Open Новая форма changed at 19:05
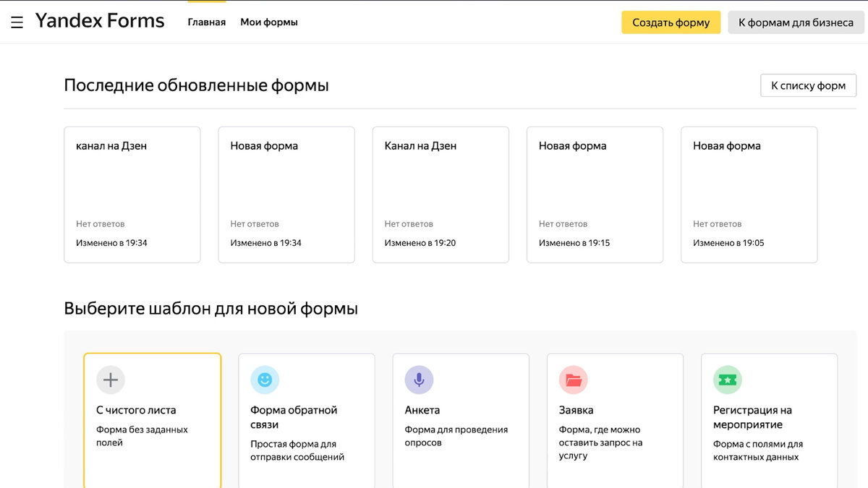This screenshot has width=868, height=488. 749,194
